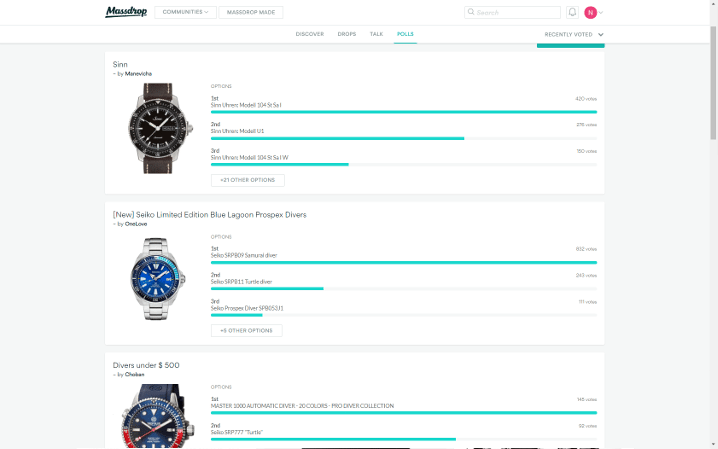The image size is (718, 449).
Task: Select Sinn Uhren Modell 104 St Sa I W option
Action: pos(250,157)
